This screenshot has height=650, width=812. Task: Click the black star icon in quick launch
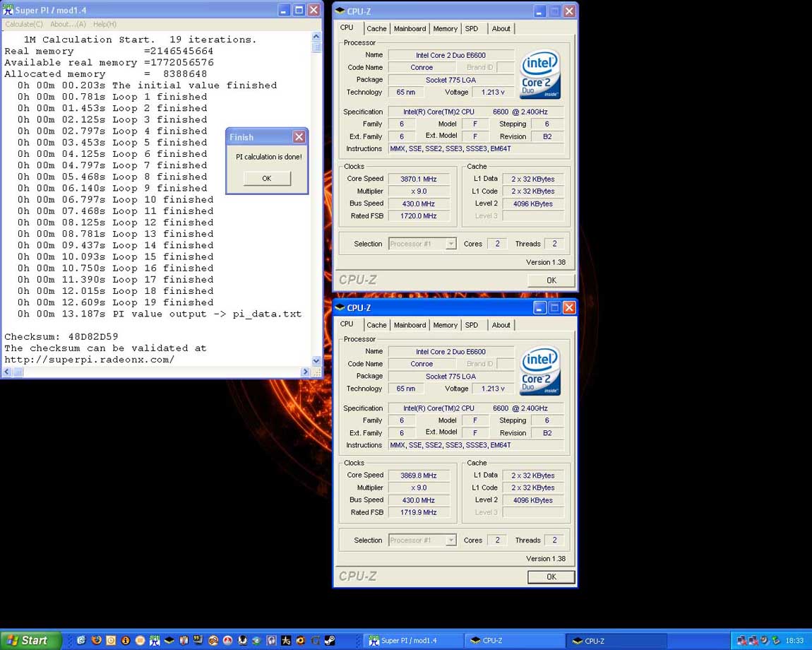pos(286,641)
